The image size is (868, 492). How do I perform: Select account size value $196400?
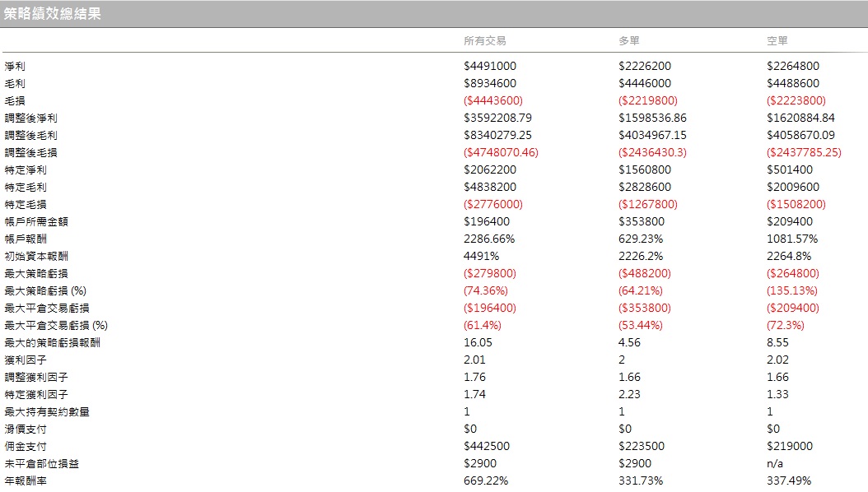[487, 221]
